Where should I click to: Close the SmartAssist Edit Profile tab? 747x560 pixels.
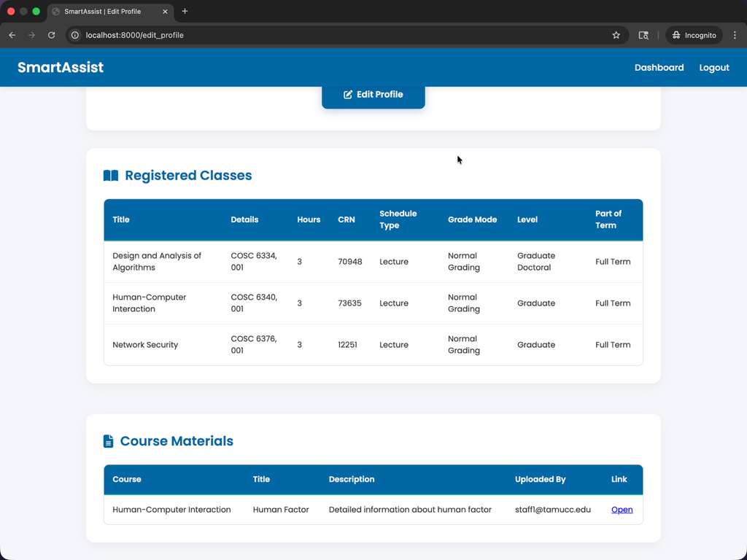tap(165, 12)
